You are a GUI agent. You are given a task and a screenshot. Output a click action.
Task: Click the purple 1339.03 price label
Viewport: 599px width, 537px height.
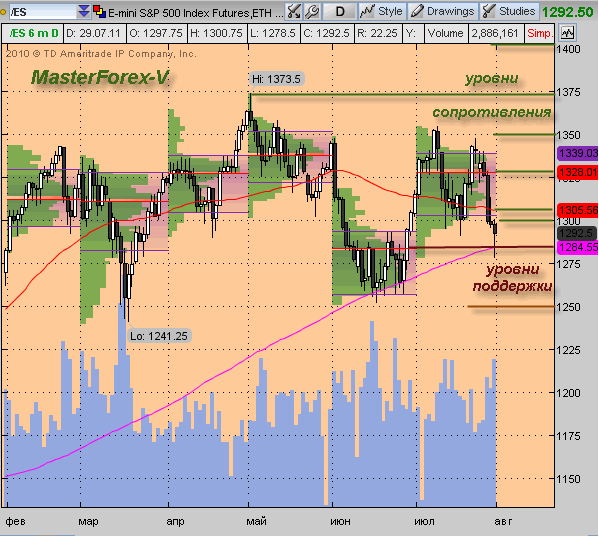(x=577, y=153)
